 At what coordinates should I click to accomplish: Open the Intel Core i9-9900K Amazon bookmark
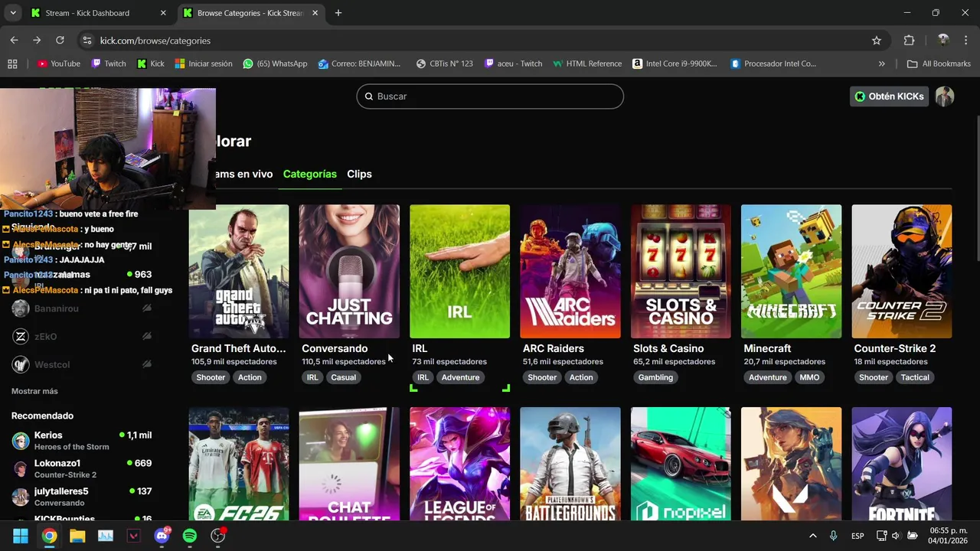coord(675,64)
